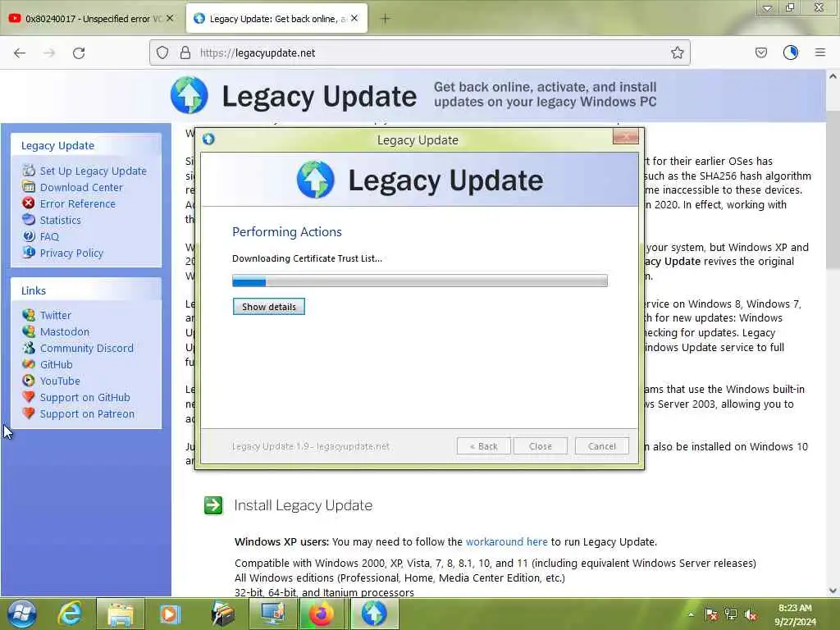Open Support on GitHub link
The height and width of the screenshot is (630, 840).
point(84,398)
